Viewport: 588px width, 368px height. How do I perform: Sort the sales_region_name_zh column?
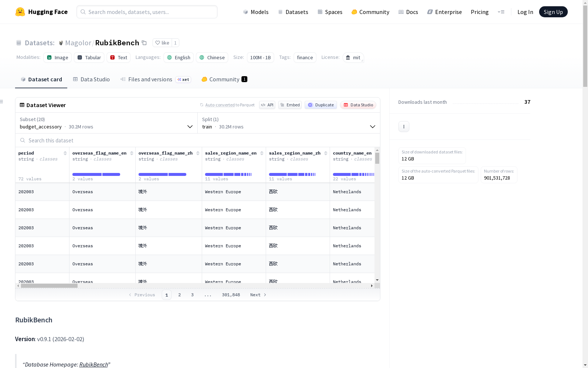(326, 153)
